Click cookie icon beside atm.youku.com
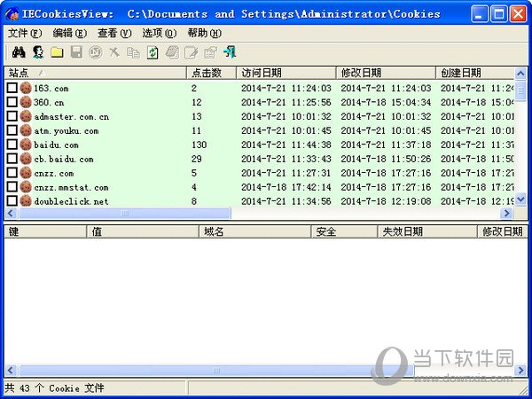The width and height of the screenshot is (532, 399). point(26,130)
